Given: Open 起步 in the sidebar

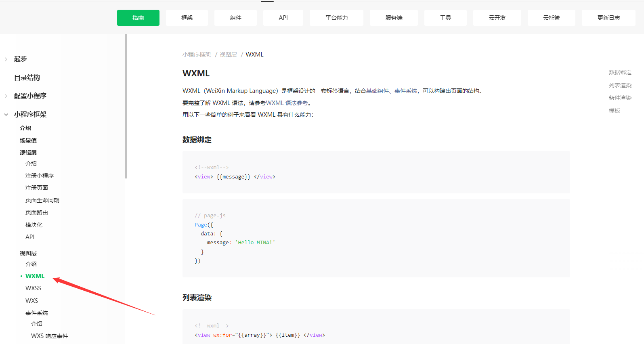Looking at the screenshot, I should pyautogui.click(x=21, y=59).
